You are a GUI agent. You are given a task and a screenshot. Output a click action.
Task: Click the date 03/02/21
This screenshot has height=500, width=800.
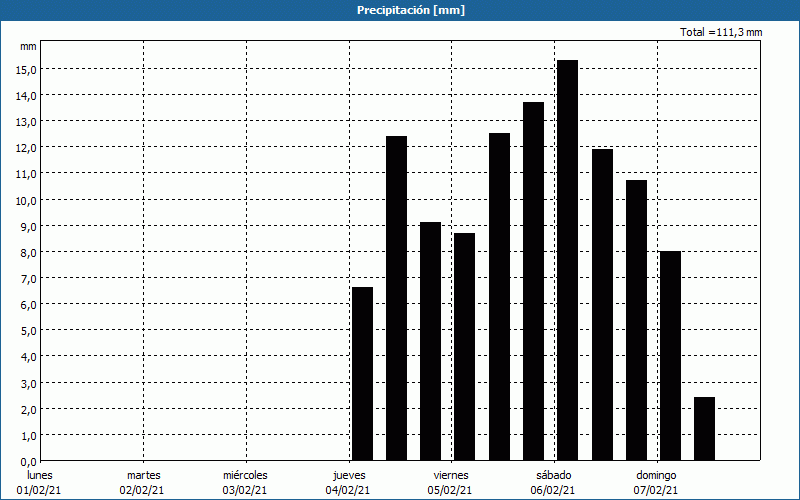tap(245, 490)
